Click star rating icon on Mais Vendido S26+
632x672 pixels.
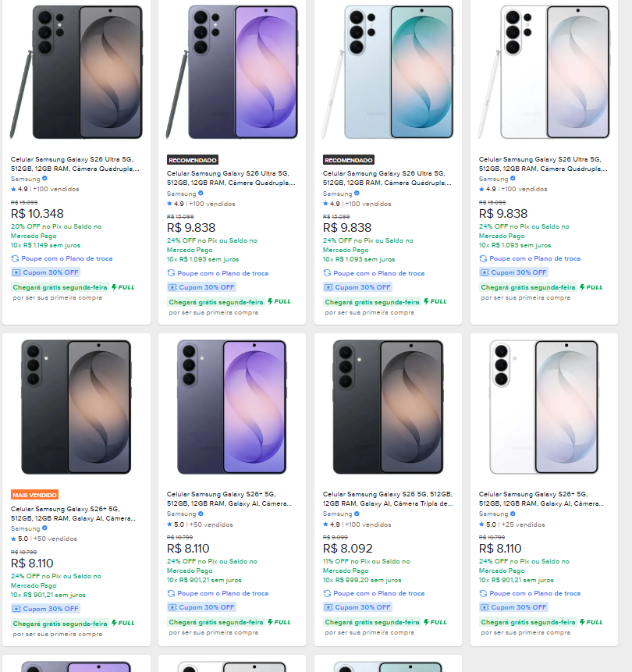point(13,539)
